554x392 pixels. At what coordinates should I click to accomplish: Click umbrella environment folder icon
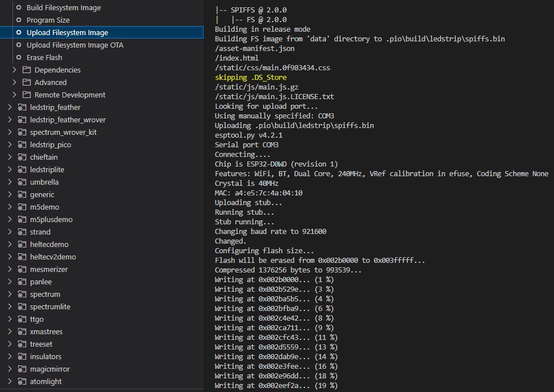pos(22,182)
